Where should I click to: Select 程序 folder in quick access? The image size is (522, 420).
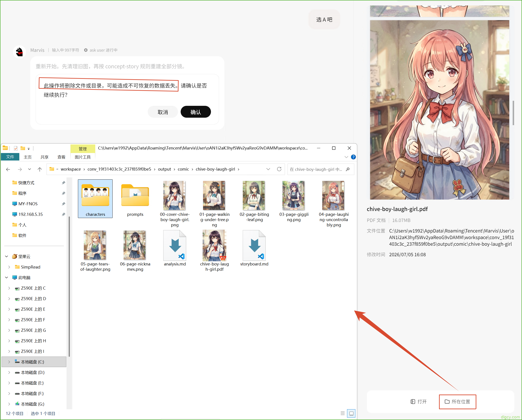click(22, 193)
